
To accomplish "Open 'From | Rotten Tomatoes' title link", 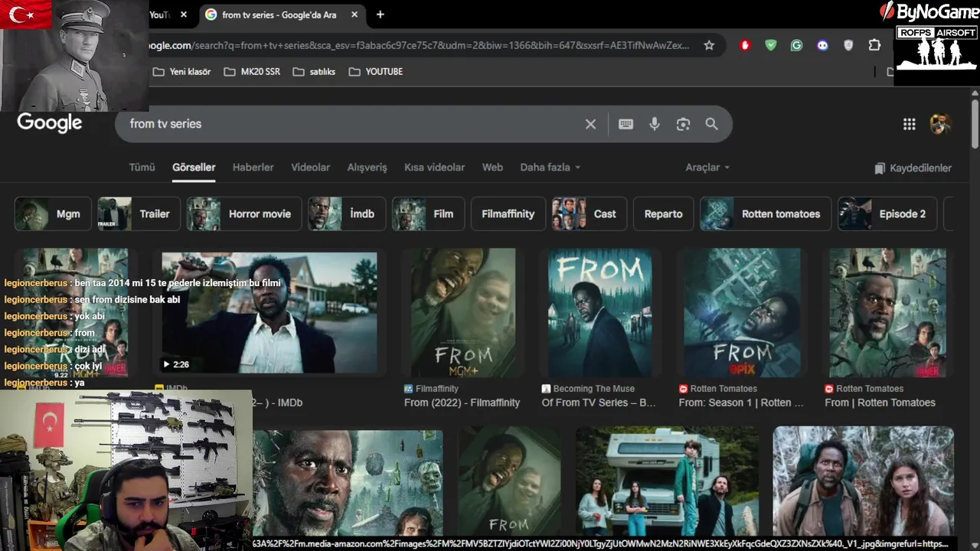I will [880, 403].
